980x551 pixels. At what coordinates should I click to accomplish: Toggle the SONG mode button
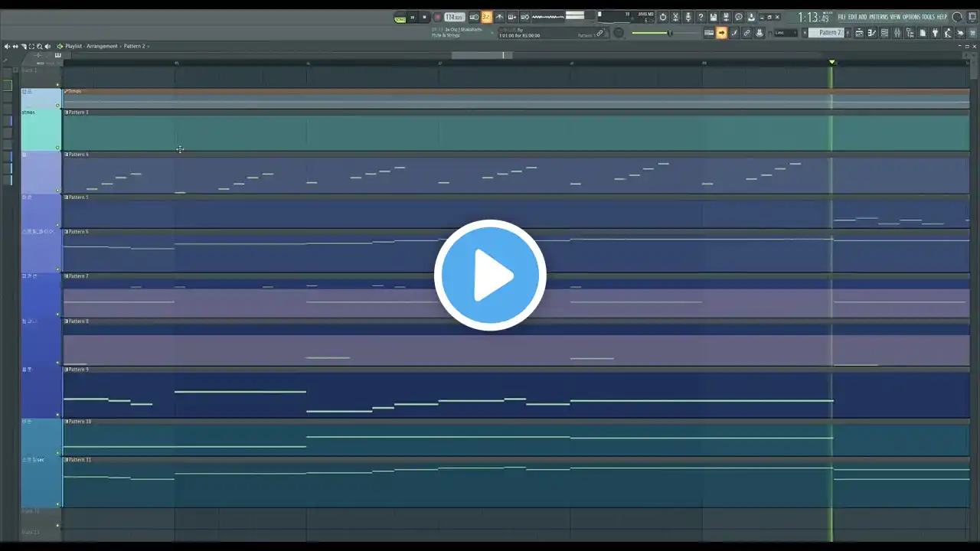[x=400, y=18]
